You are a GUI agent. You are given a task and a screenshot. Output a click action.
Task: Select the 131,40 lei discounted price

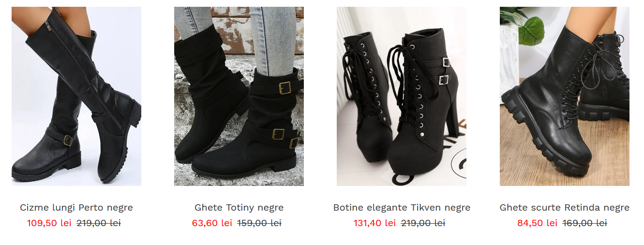(375, 223)
